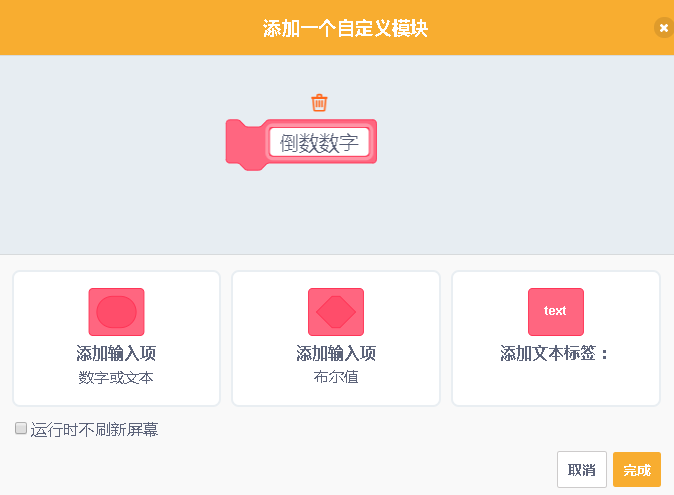
Task: Click the dialog title '添加一个自定义模块'
Action: 345,28
